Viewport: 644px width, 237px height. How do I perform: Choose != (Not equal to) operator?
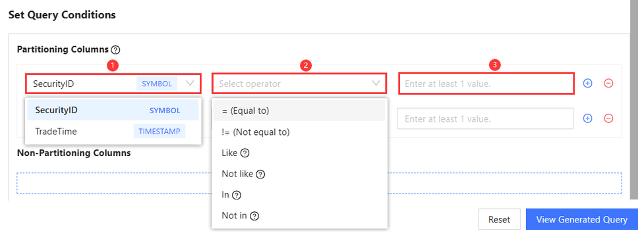tap(299, 132)
